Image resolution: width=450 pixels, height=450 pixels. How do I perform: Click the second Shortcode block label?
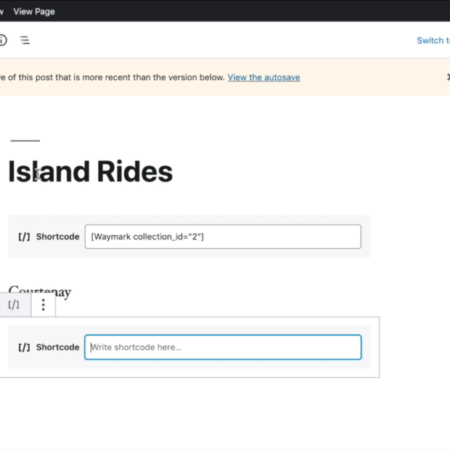[x=58, y=347]
